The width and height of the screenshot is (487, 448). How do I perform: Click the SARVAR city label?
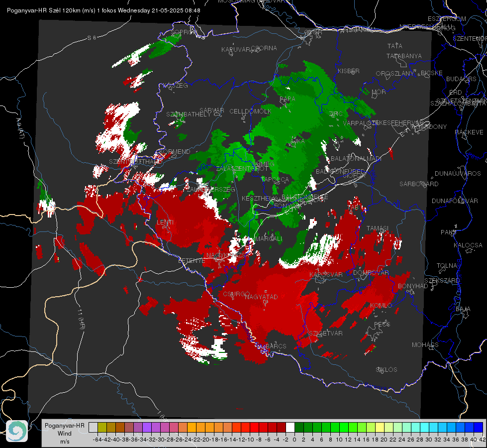pyautogui.click(x=212, y=111)
